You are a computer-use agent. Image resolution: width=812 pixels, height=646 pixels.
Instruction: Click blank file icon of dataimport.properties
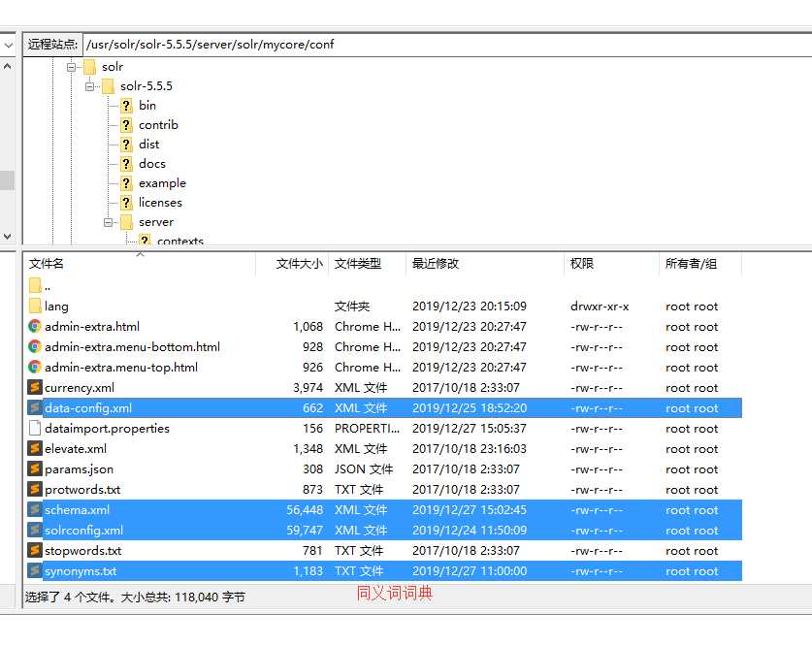point(35,428)
